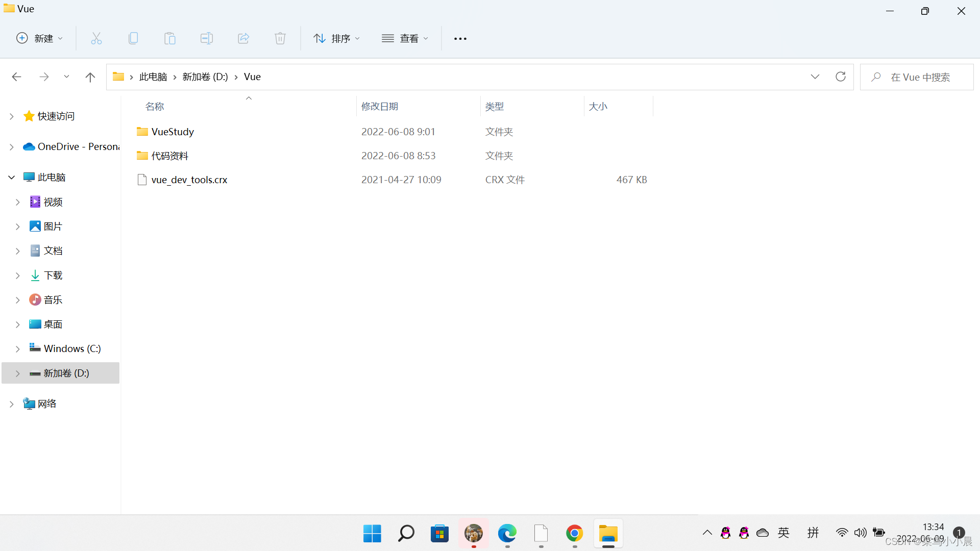Sort by the Type column header
980x551 pixels.
[x=495, y=106]
